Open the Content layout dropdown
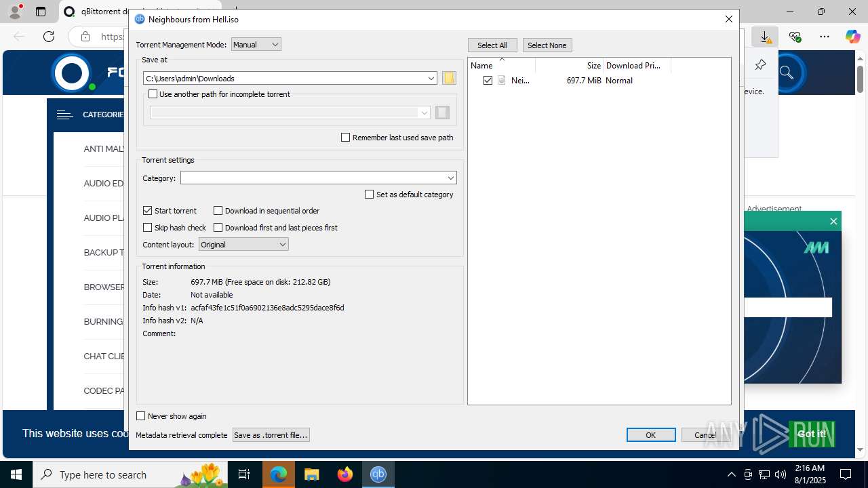 click(x=243, y=245)
